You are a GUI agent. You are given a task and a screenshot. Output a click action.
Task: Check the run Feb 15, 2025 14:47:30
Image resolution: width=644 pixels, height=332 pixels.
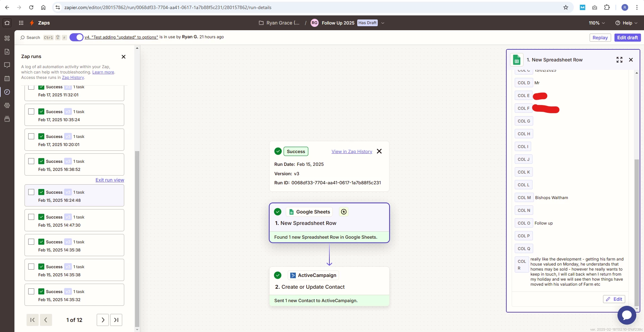[x=31, y=217]
